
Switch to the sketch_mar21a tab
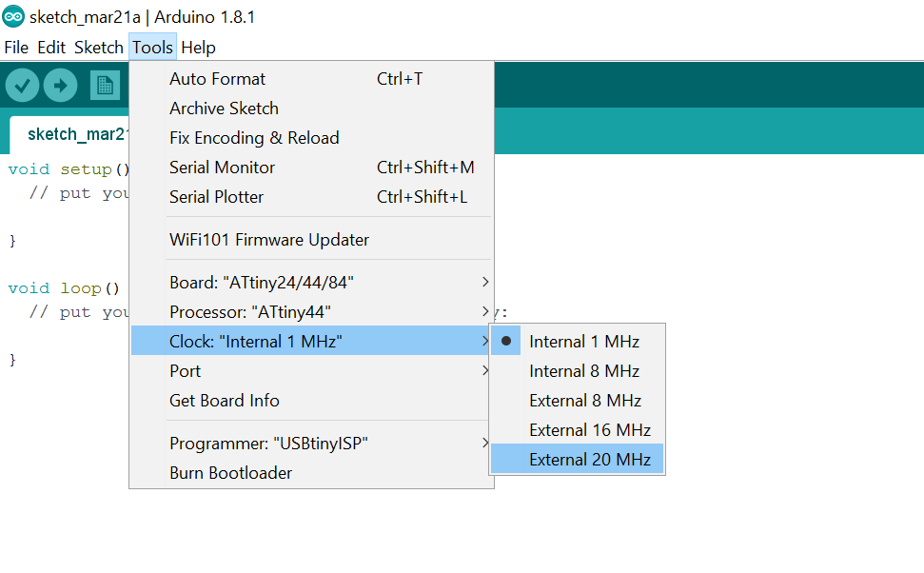(x=69, y=134)
